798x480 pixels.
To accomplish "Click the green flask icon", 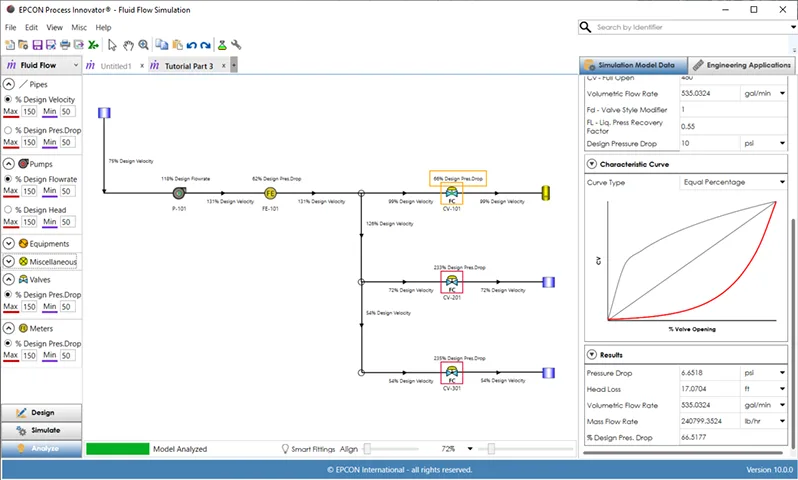I will [x=221, y=45].
